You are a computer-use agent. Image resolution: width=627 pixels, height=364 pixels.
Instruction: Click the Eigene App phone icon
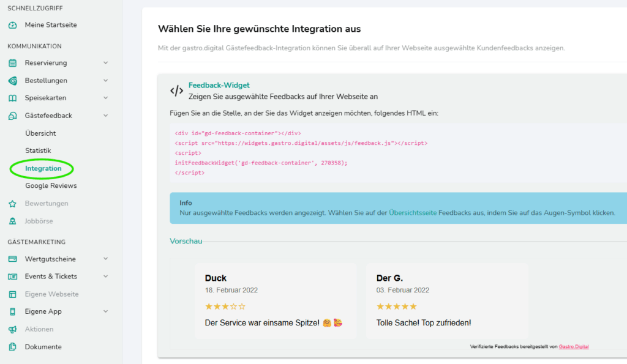12,311
